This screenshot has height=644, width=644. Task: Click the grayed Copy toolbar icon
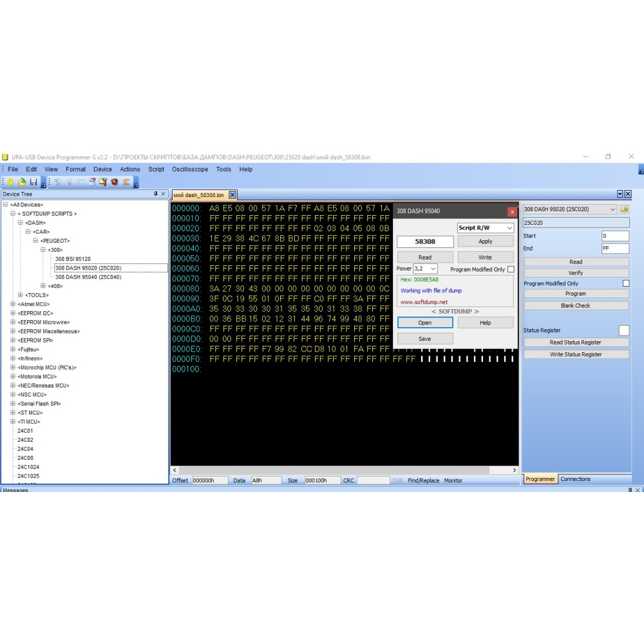(57, 182)
